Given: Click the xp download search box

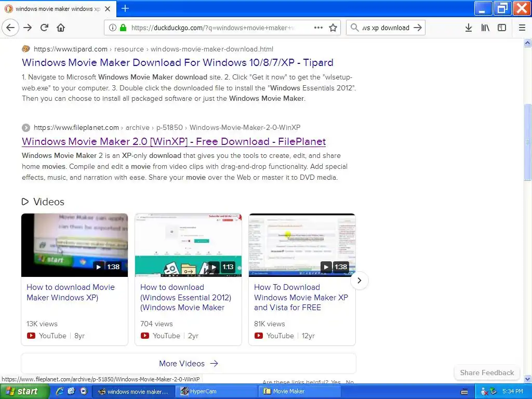Looking at the screenshot, I should (x=386, y=28).
